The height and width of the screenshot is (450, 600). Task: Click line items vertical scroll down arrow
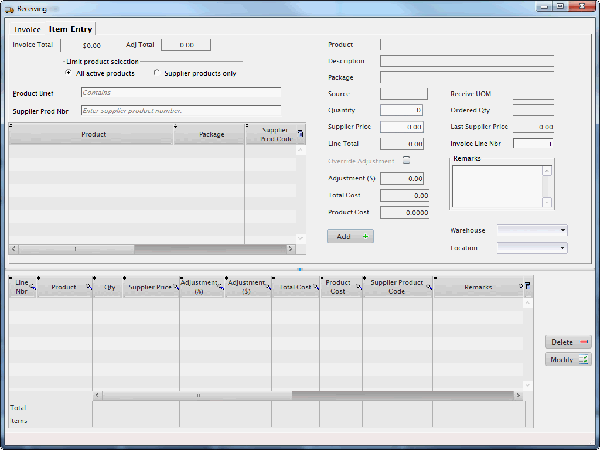click(528, 385)
